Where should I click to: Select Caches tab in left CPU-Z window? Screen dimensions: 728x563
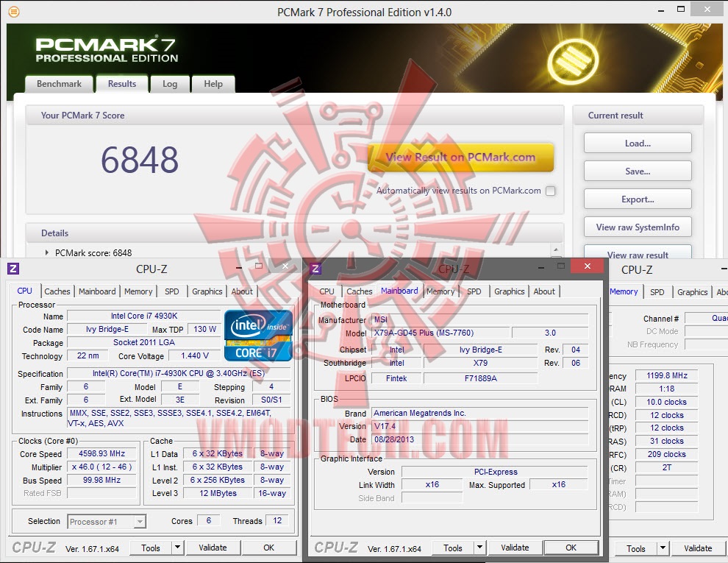click(x=57, y=291)
